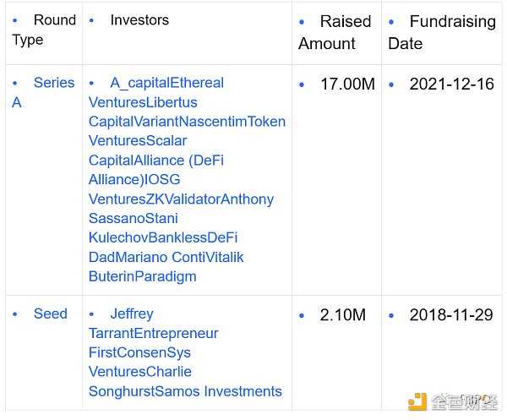Click the 2.10M raised amount
Image resolution: width=507 pixels, height=420 pixels.
point(342,315)
